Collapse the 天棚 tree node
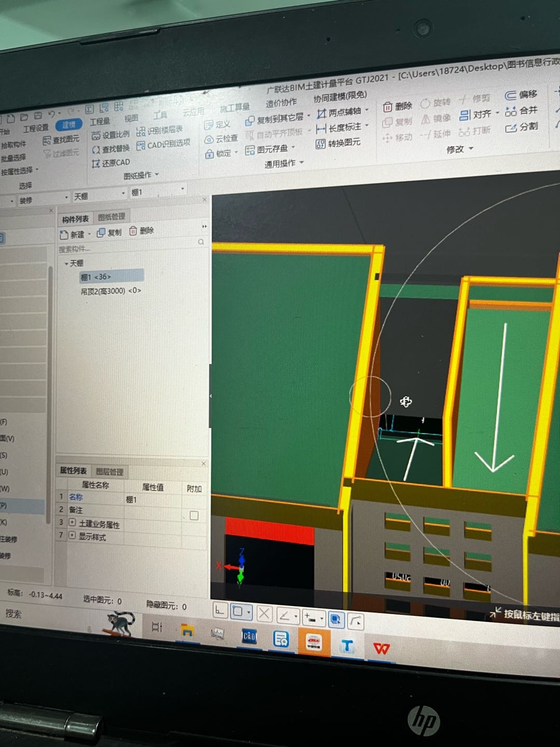 click(x=66, y=264)
